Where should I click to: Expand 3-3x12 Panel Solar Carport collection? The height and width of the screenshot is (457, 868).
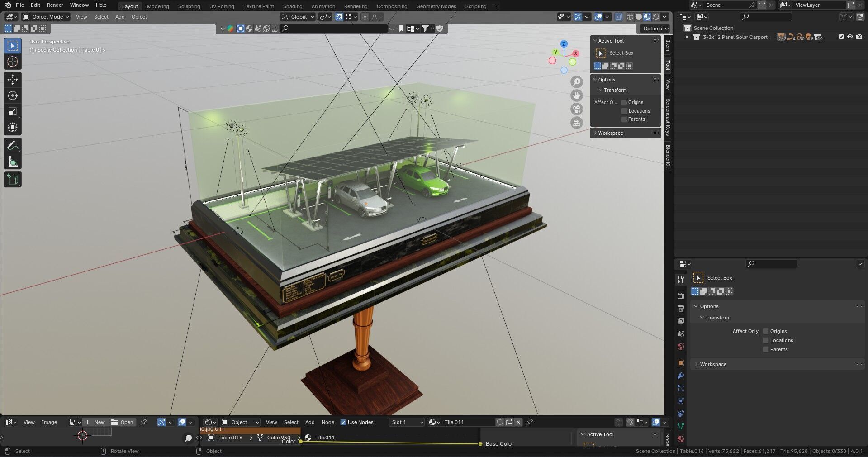click(x=688, y=37)
